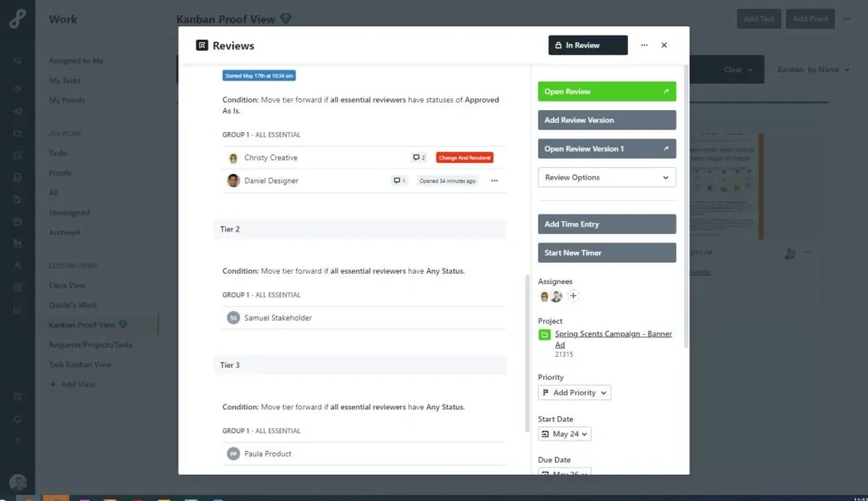Open My Proofs in Work menu
This screenshot has width=868, height=501.
[x=66, y=101]
